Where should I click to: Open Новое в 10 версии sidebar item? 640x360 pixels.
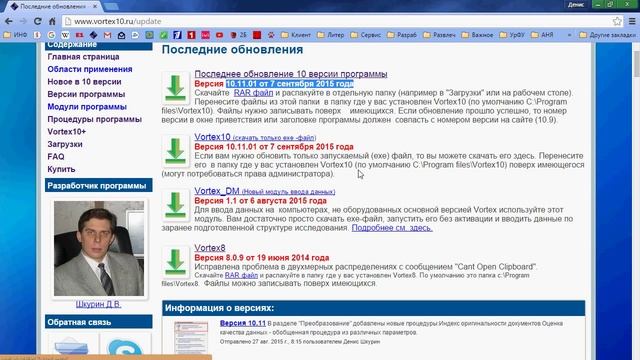pyautogui.click(x=84, y=82)
